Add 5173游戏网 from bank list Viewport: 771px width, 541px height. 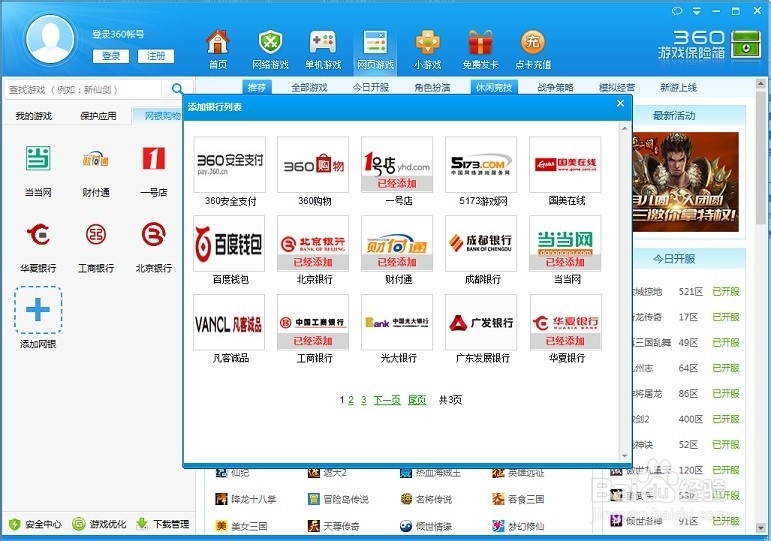[x=481, y=164]
